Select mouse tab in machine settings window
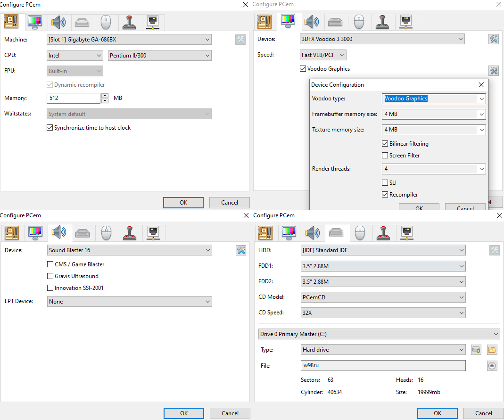Viewport: 504px width, 420px height. point(106,22)
